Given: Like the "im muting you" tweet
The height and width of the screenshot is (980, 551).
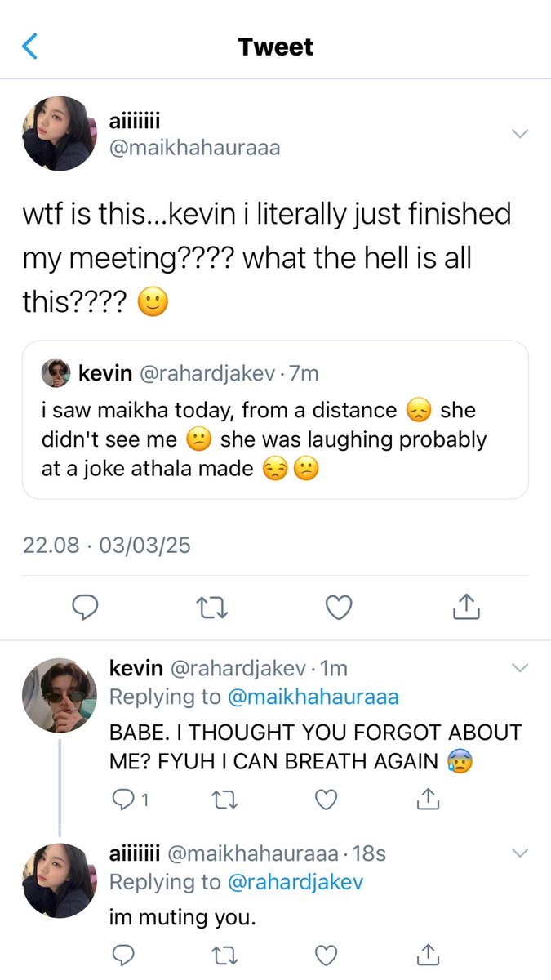Looking at the screenshot, I should [326, 954].
